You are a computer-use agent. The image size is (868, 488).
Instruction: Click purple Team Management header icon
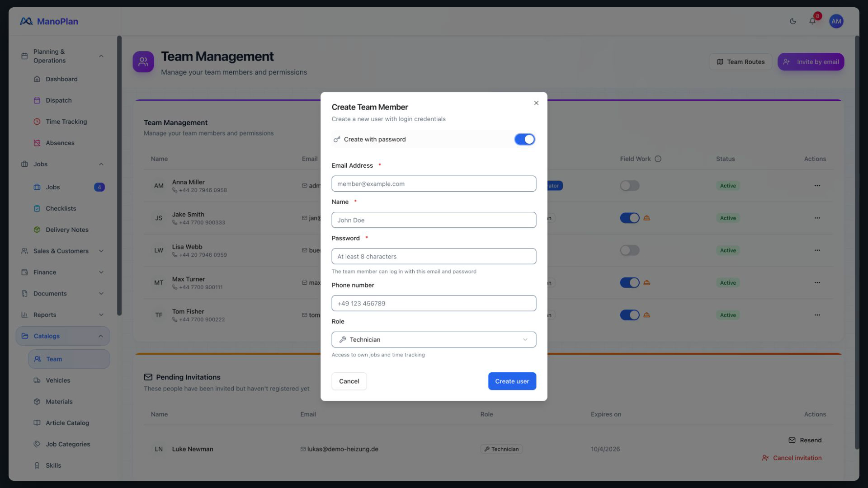point(143,62)
